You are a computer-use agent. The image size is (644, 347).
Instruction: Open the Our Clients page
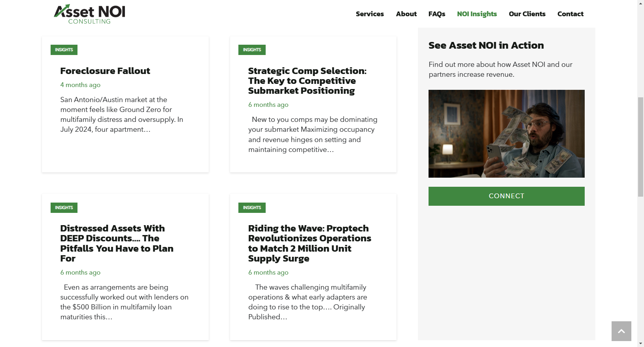(x=527, y=14)
